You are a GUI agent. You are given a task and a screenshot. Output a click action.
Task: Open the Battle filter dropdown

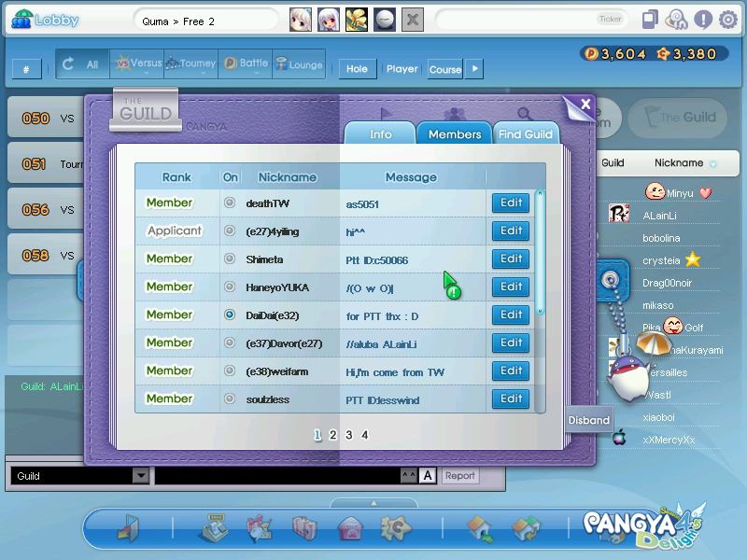[246, 64]
